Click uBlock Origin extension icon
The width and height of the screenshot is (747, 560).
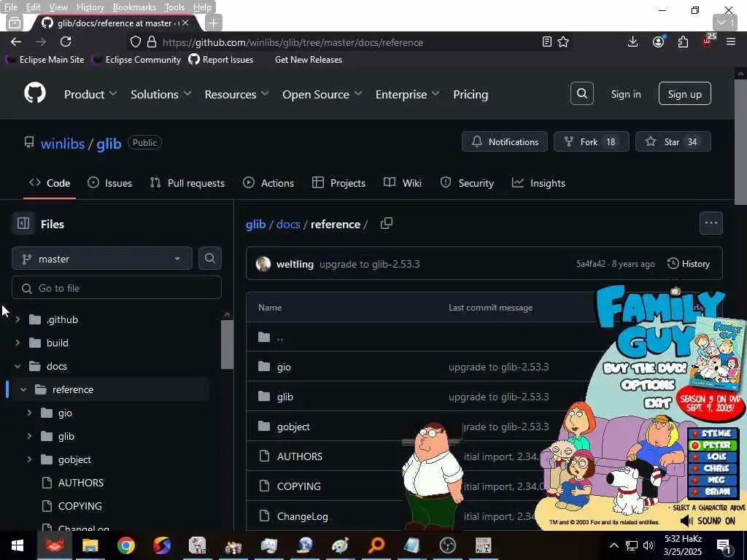coord(708,42)
